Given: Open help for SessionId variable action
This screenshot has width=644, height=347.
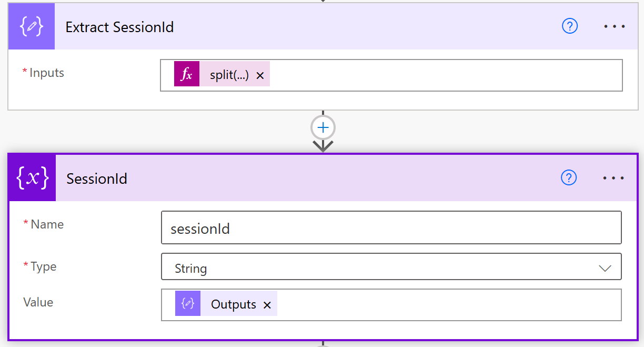Looking at the screenshot, I should 569,178.
